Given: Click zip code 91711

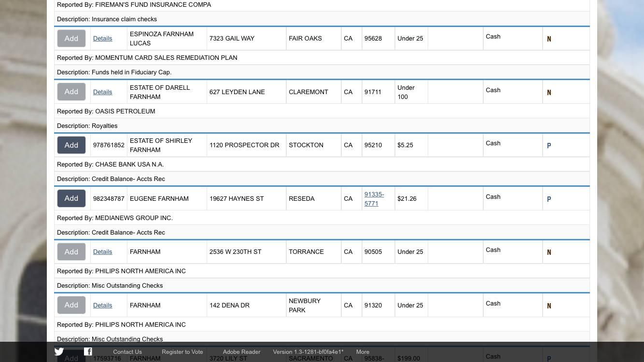Looking at the screenshot, I should [x=373, y=92].
